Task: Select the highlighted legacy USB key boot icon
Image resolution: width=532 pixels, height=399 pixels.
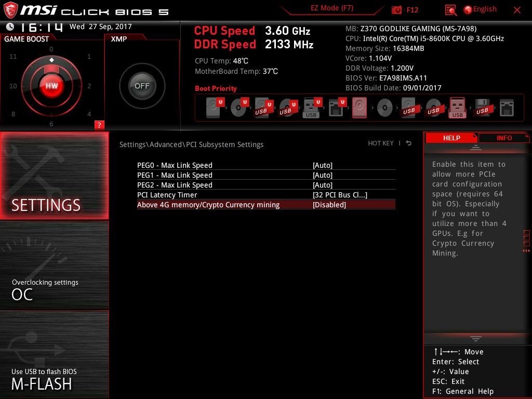Action: tap(457, 108)
